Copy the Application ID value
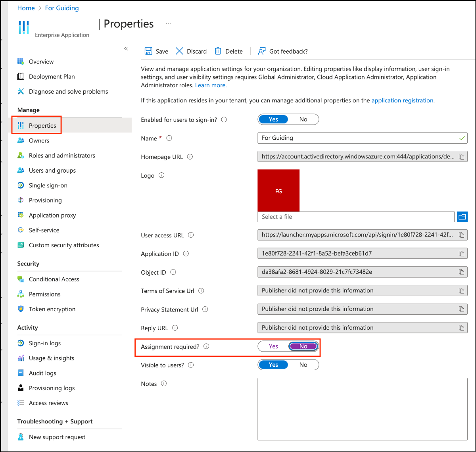Screen dimensions: 476x452 click(461, 254)
